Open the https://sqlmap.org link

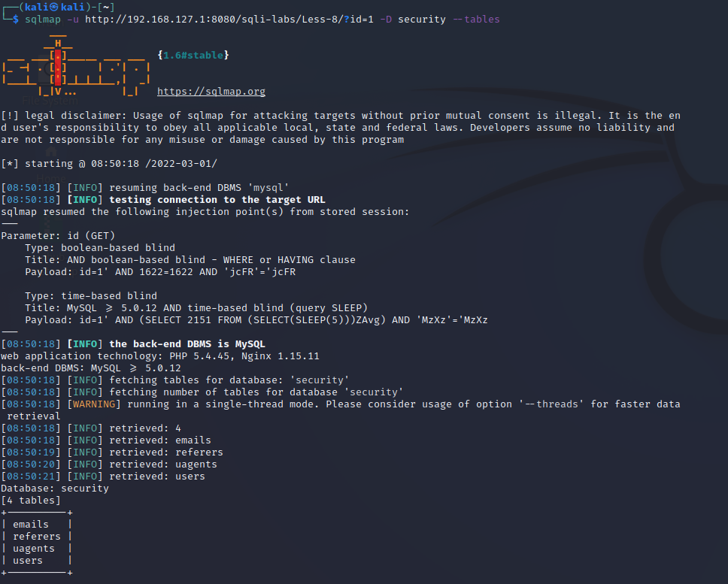[211, 92]
